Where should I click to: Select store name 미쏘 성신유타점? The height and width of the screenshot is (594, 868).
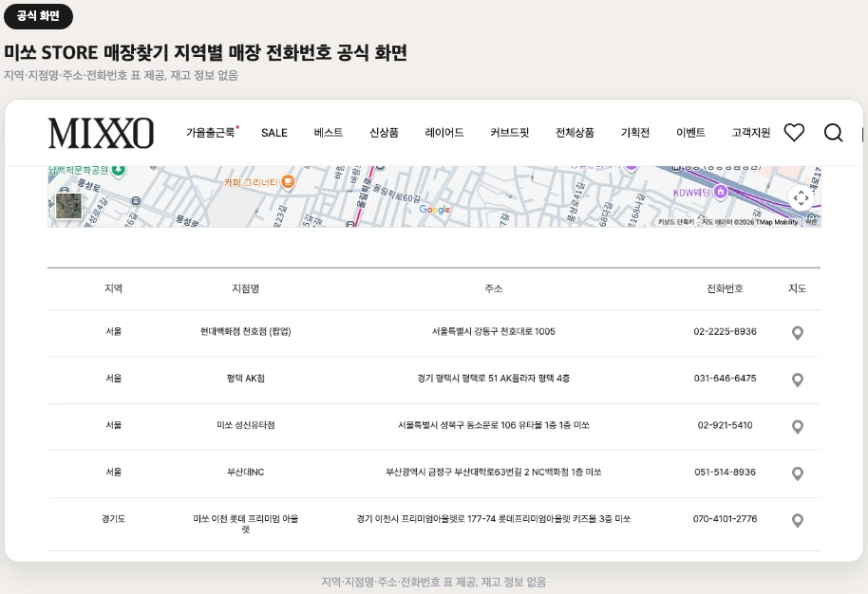click(x=245, y=425)
